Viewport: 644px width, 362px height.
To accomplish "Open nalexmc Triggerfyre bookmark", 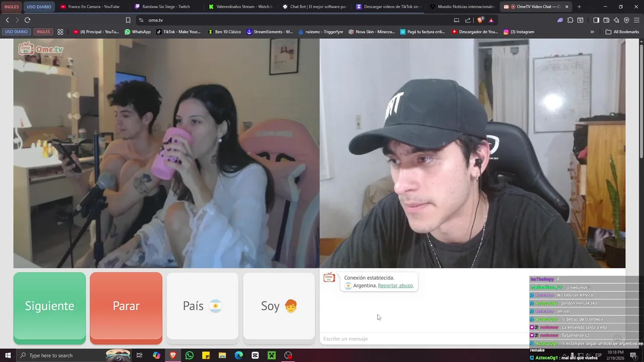I will [x=320, y=32].
